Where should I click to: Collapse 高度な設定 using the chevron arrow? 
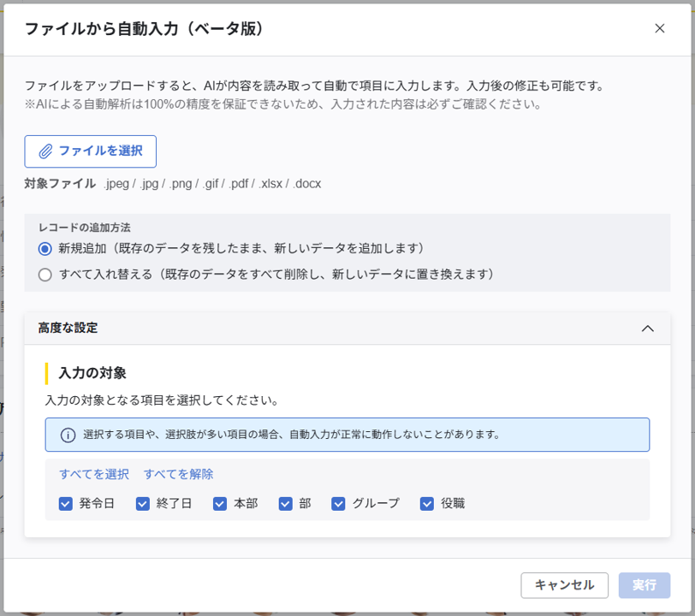click(649, 328)
